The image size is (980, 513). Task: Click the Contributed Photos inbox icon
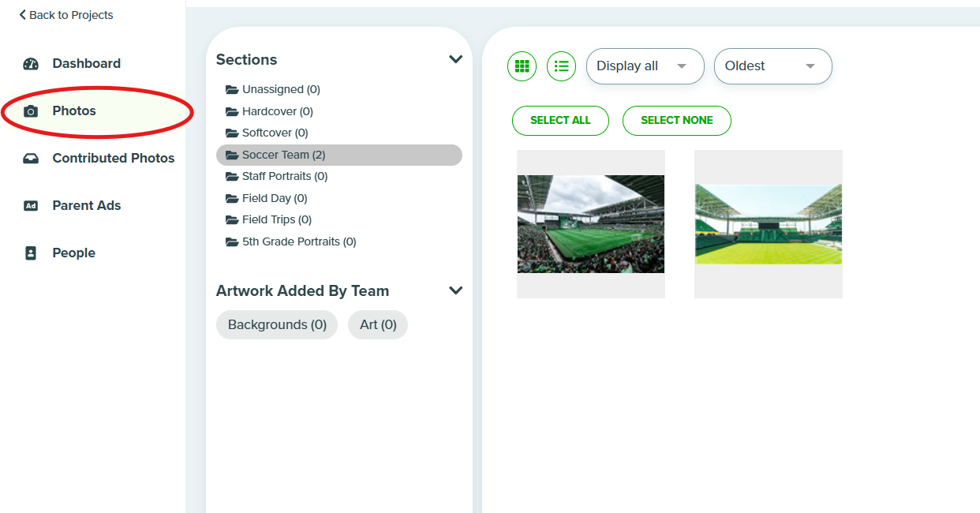31,159
